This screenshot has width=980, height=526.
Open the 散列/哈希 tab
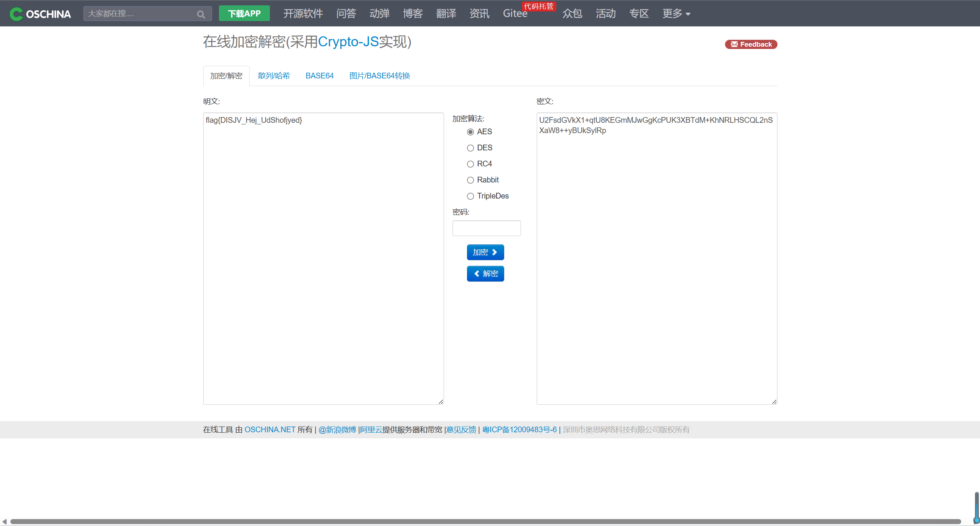click(x=274, y=76)
